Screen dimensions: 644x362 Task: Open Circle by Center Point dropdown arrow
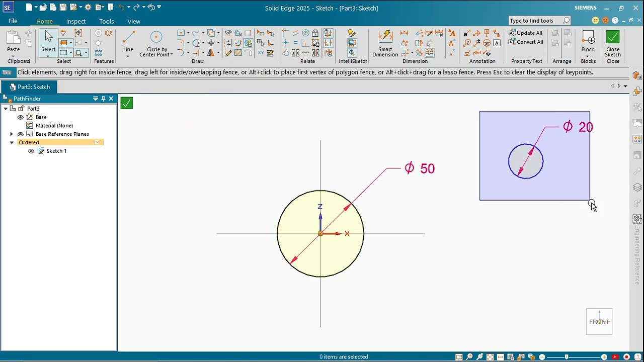tap(172, 55)
